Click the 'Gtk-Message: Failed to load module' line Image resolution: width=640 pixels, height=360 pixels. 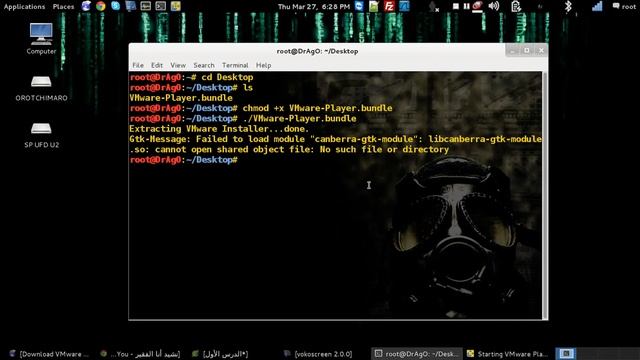[x=336, y=139]
